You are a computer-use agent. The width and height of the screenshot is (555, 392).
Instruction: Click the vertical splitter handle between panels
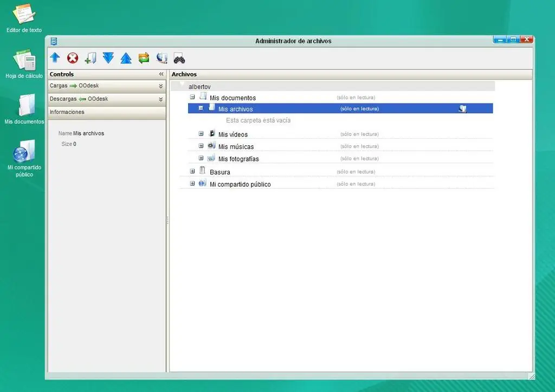167,221
